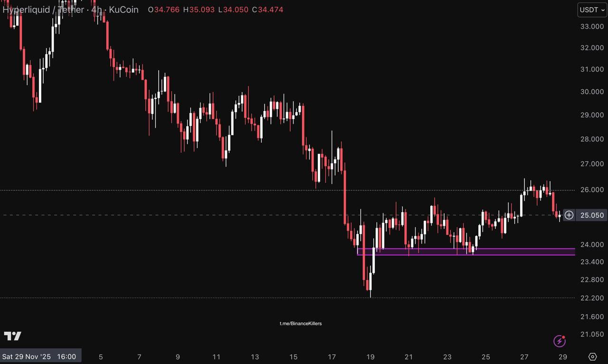This screenshot has width=608, height=364.
Task: Click the 4h interval in the chart legend
Action: point(96,9)
